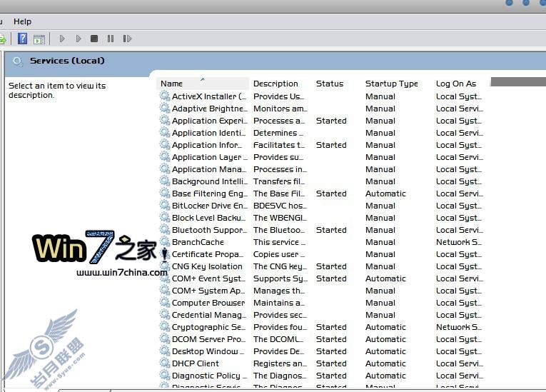Sort by the Log On As column header
Image resolution: width=546 pixels, height=392 pixels.
(x=456, y=84)
